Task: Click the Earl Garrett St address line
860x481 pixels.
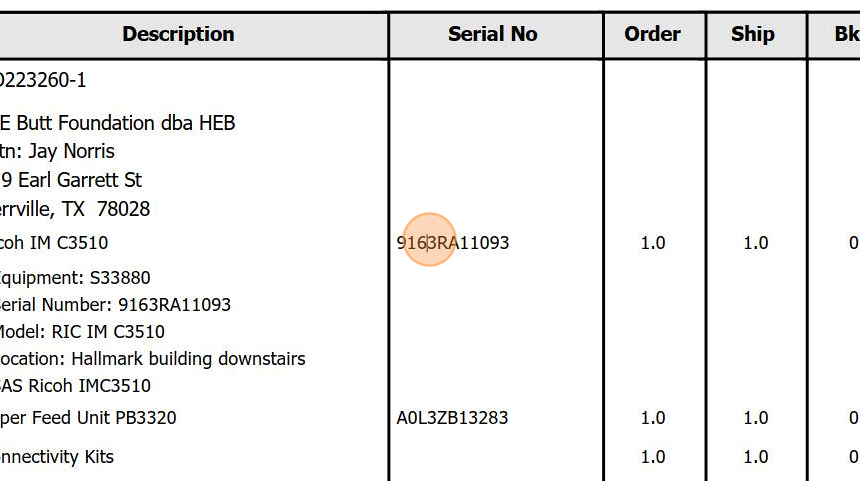Action: tap(71, 180)
